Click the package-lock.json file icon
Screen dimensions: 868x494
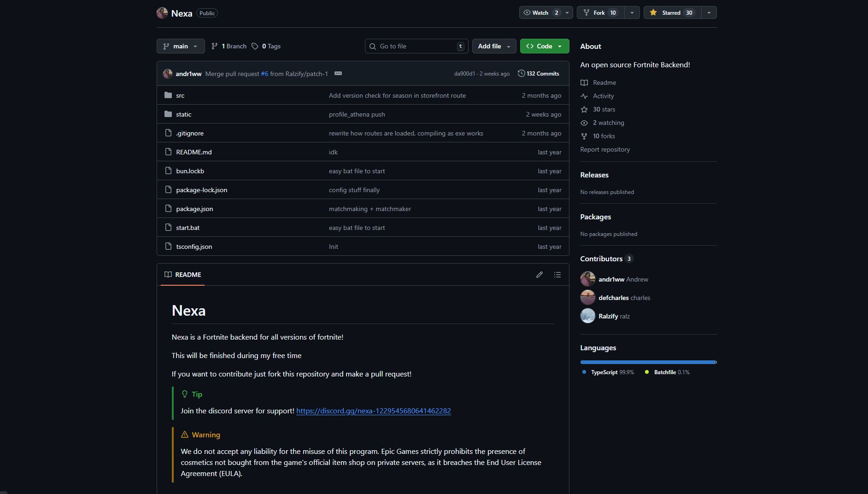[x=168, y=190]
